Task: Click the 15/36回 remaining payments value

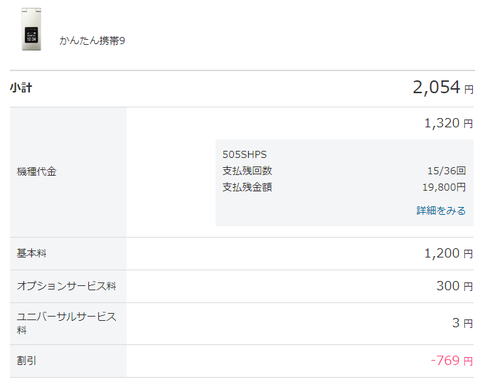Action: pos(447,171)
